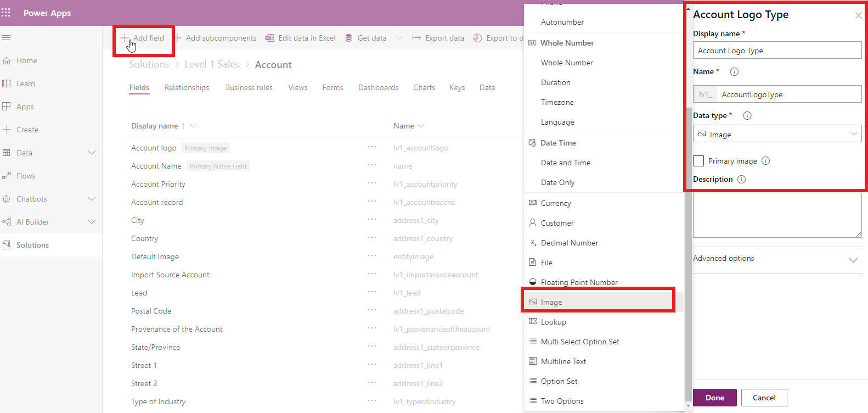This screenshot has height=413, width=868.
Task: Select Lookup from data type list
Action: [x=604, y=322]
